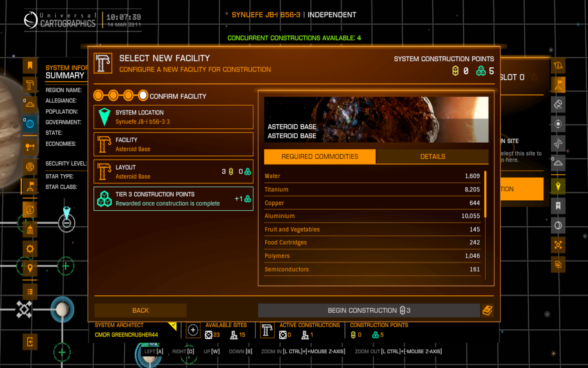Collapse the minus-circle node on system map
The width and height of the screenshot is (588, 368).
pos(67,223)
